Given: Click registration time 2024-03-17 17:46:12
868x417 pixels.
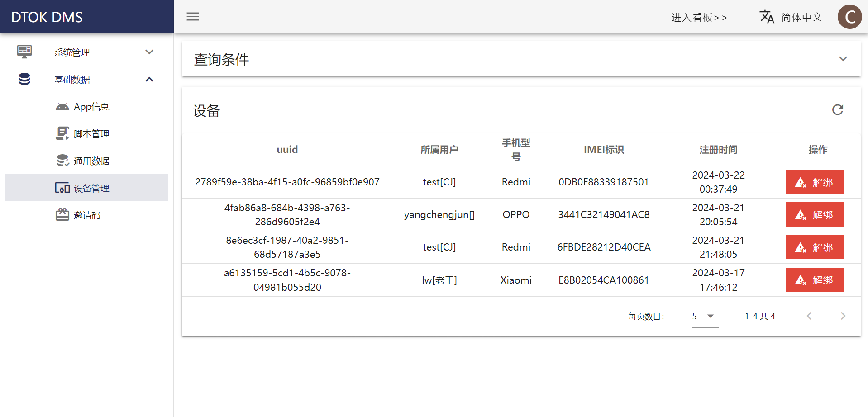Looking at the screenshot, I should (718, 280).
